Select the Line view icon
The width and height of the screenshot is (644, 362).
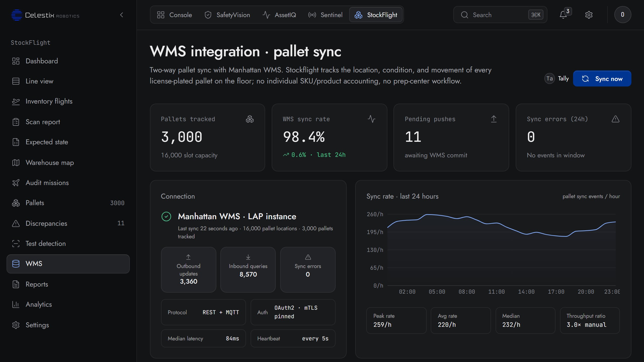coord(16,81)
